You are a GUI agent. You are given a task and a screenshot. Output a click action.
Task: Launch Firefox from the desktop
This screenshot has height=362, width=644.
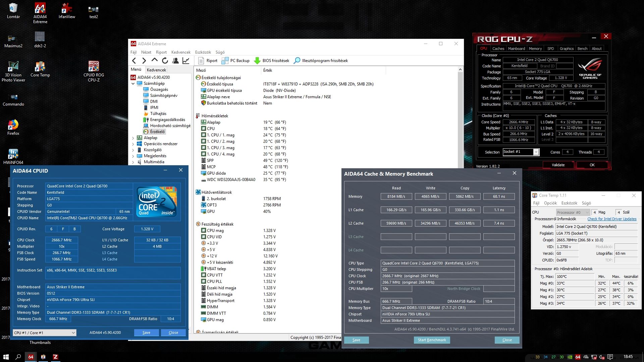(x=13, y=127)
